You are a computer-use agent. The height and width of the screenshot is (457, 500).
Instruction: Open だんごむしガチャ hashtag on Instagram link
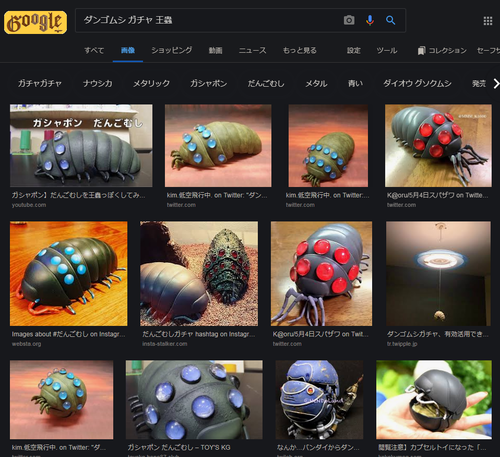(199, 334)
